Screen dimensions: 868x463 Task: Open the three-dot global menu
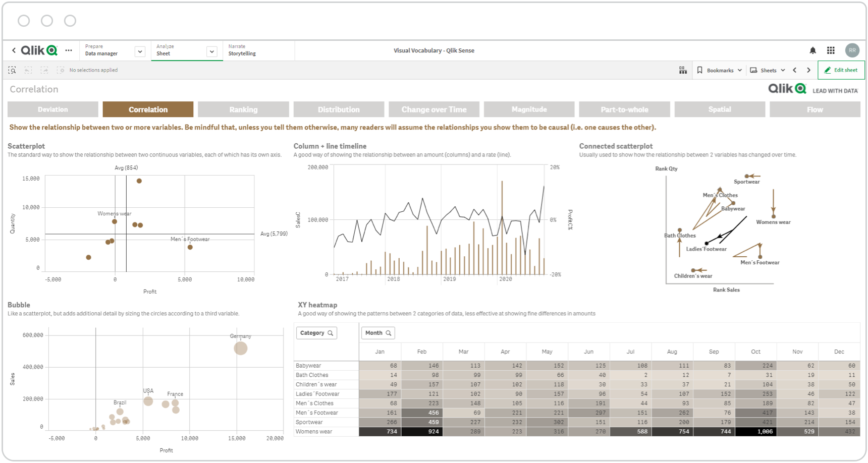click(x=69, y=50)
